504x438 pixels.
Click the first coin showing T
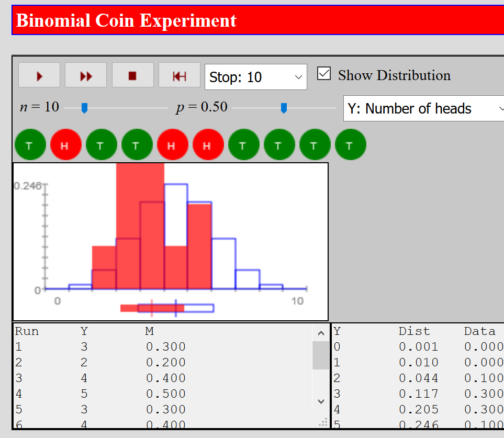[x=30, y=144]
